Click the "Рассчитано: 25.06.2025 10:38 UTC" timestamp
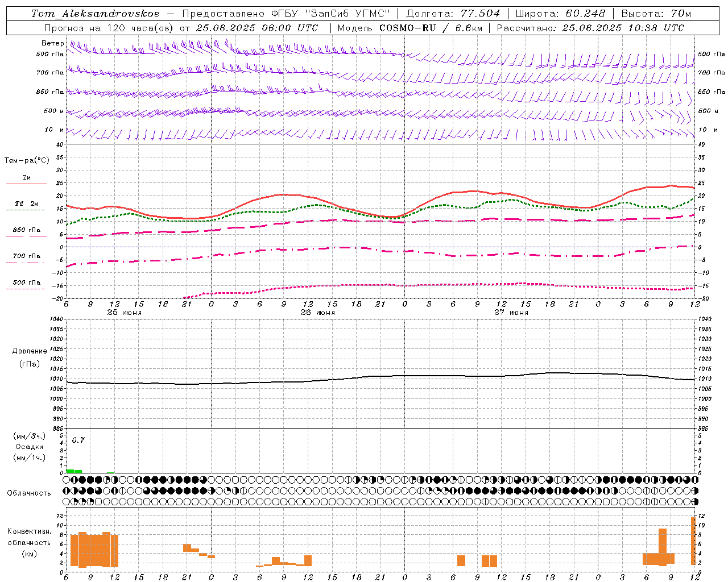The image size is (728, 582). click(590, 28)
